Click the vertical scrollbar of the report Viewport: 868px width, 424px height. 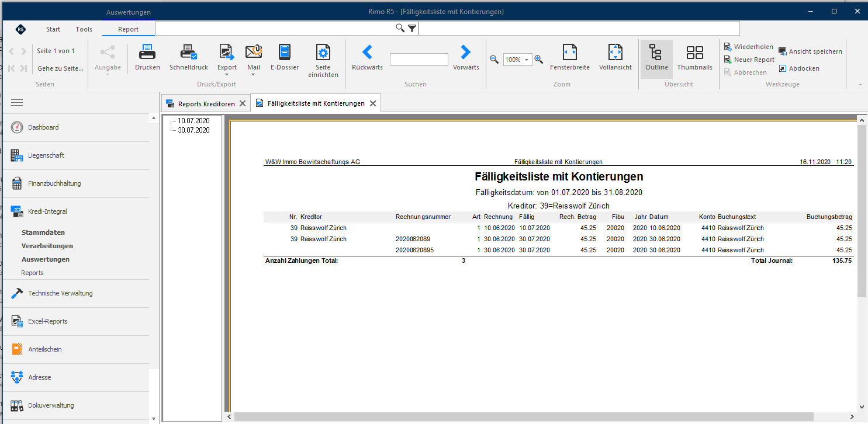862,211
